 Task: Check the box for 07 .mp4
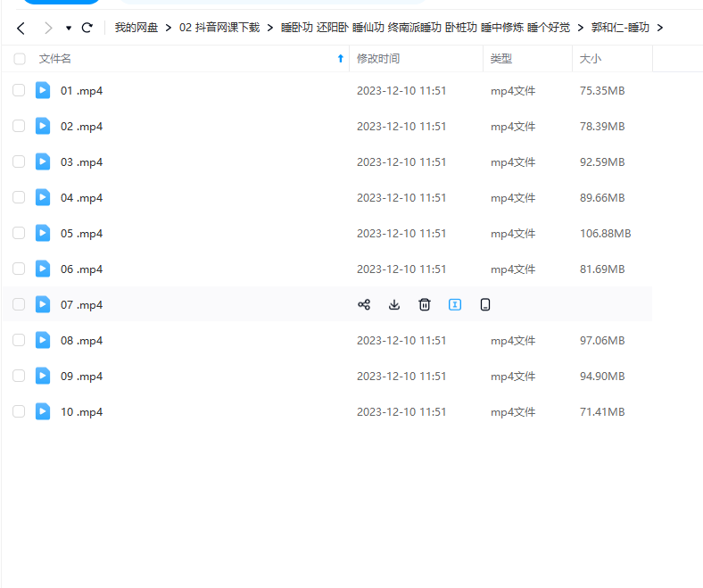coord(19,304)
